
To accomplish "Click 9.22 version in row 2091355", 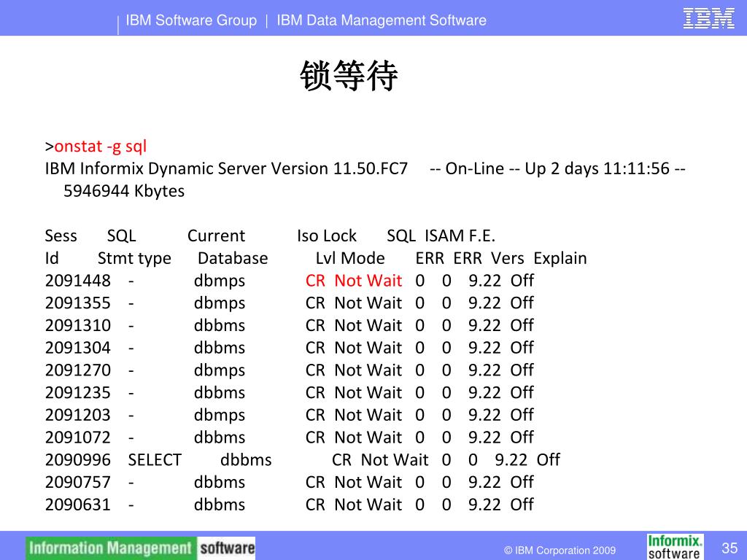I will coord(484,303).
